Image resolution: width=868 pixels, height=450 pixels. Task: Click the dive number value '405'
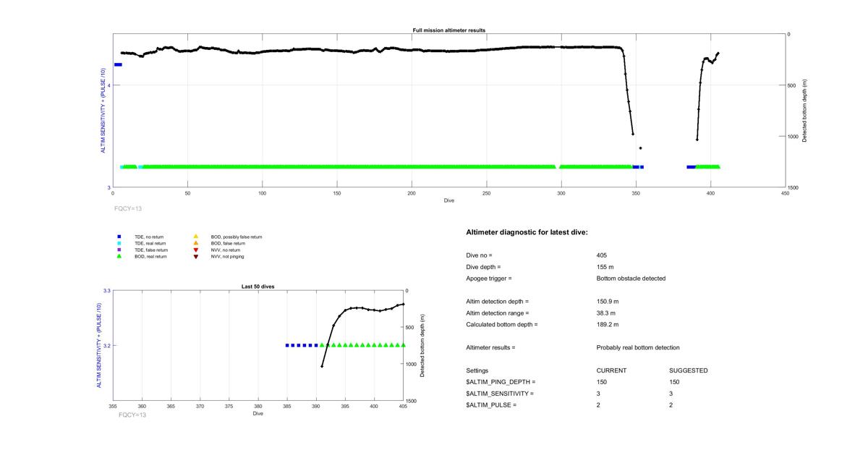(x=602, y=255)
